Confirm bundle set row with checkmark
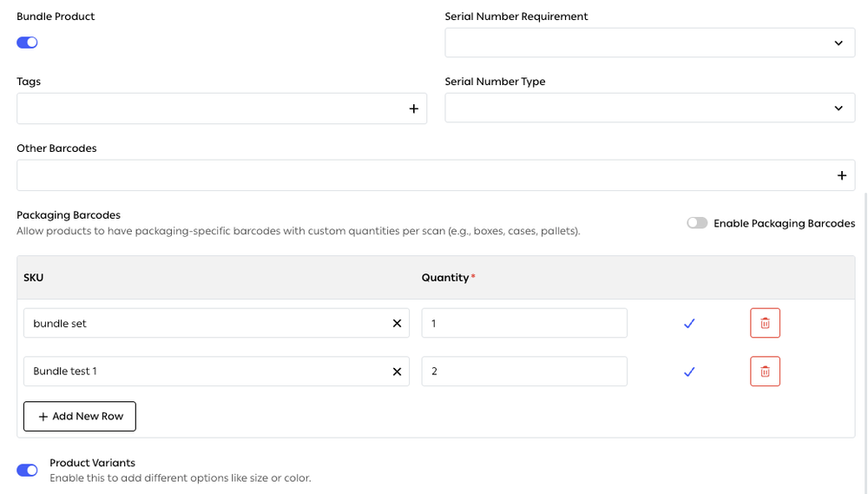This screenshot has height=494, width=868. [689, 324]
